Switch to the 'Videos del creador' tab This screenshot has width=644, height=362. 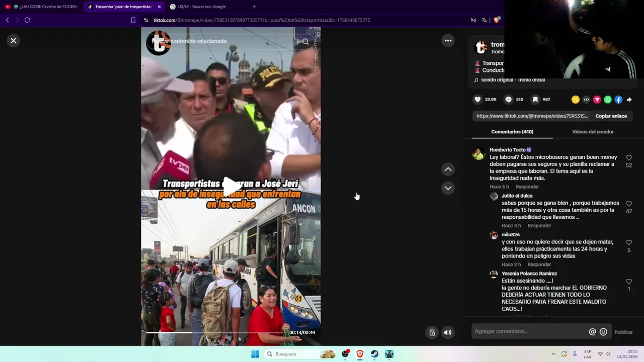coord(593,132)
